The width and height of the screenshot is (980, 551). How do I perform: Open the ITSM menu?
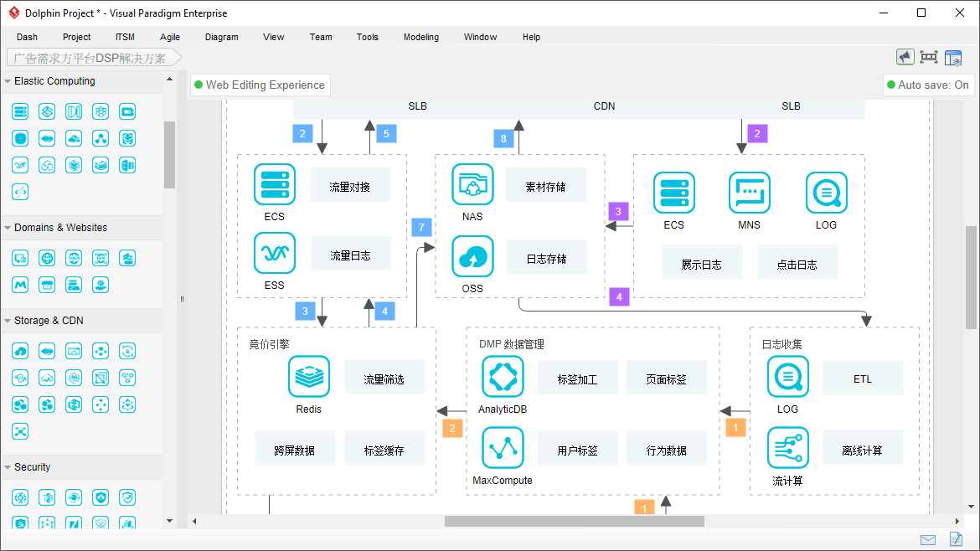point(125,37)
